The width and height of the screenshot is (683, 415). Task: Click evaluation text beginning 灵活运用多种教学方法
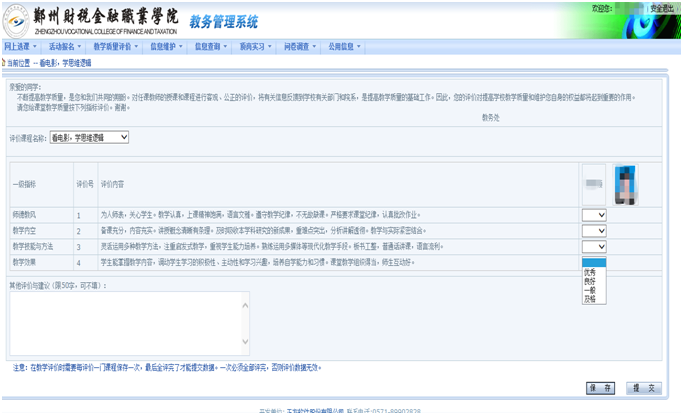(272, 247)
